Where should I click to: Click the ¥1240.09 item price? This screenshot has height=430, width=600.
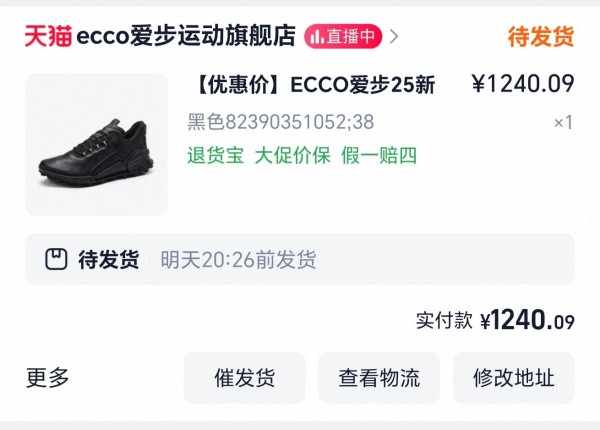point(523,86)
